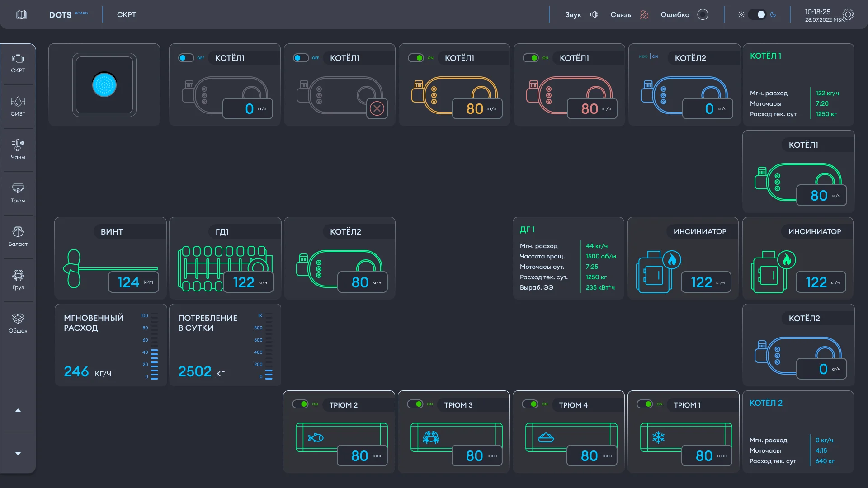Screen dimensions: 868x488
Task: Open the Трюм sidebar section
Action: 18,193
